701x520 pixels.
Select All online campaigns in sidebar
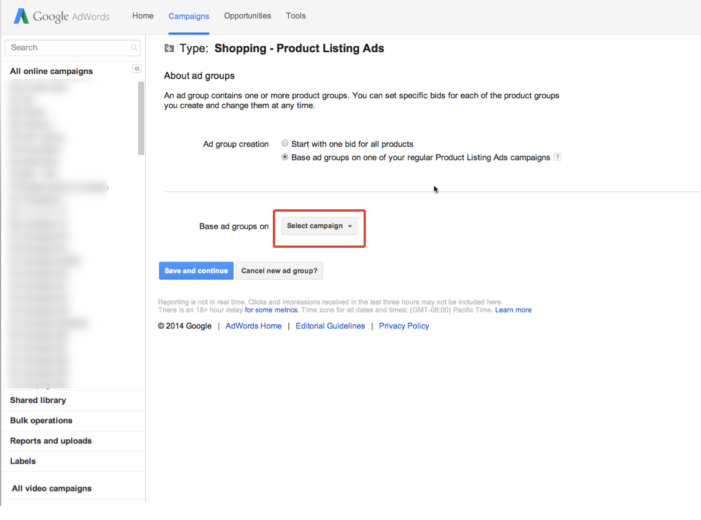point(51,71)
